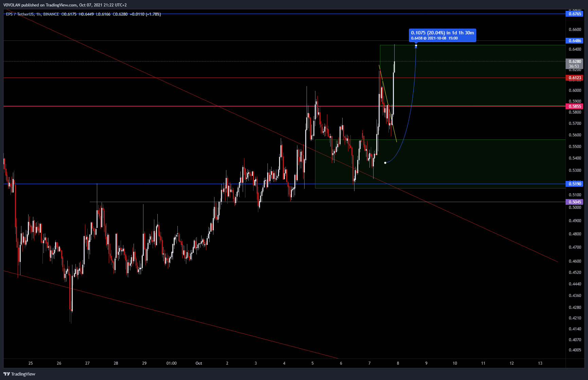
Task: Click the 0.4280 tick on price axis
Action: click(x=575, y=308)
